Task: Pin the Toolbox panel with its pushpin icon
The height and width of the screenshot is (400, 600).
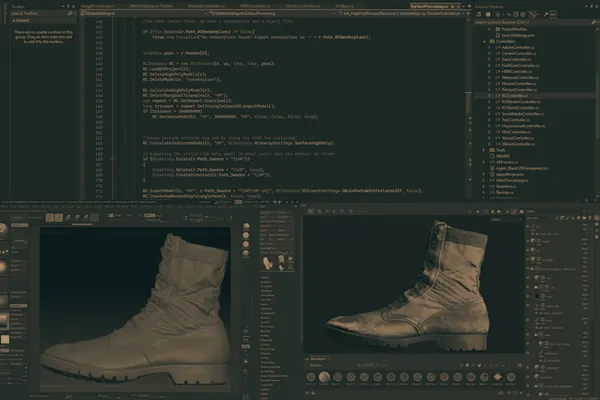Action: (68, 7)
